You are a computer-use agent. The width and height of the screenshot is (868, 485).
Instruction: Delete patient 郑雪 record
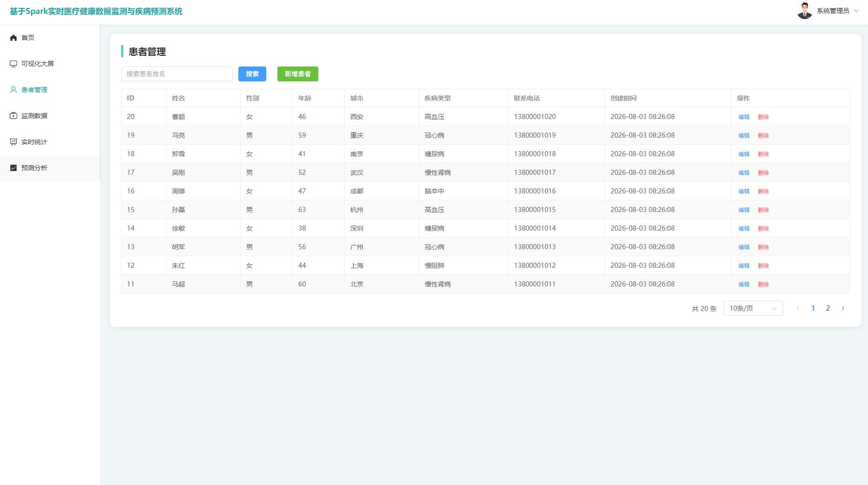pos(763,154)
